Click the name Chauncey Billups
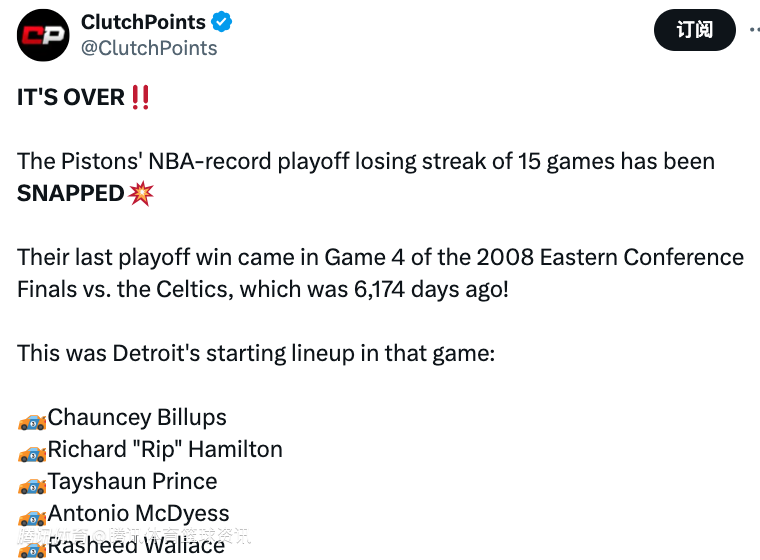Screen dimensions: 760x560 [137, 418]
